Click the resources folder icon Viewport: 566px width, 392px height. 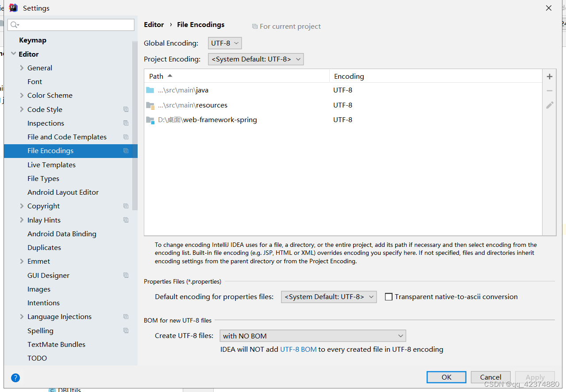[150, 105]
